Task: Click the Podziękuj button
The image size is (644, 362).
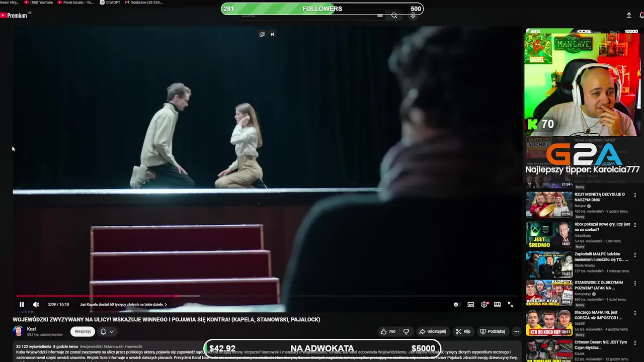Action: point(493,331)
